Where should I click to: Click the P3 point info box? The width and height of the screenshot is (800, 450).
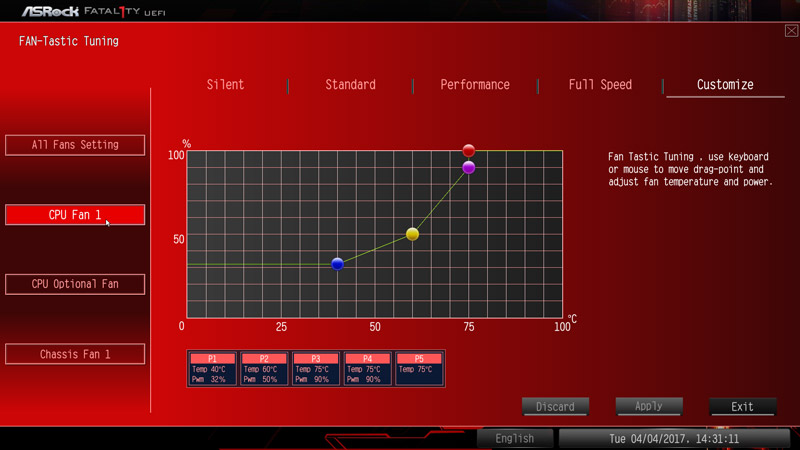click(316, 368)
